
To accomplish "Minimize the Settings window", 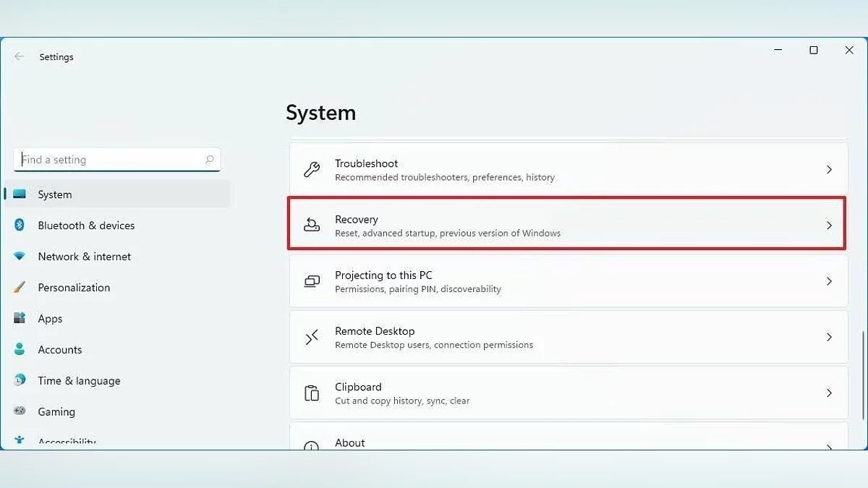I will tap(778, 50).
